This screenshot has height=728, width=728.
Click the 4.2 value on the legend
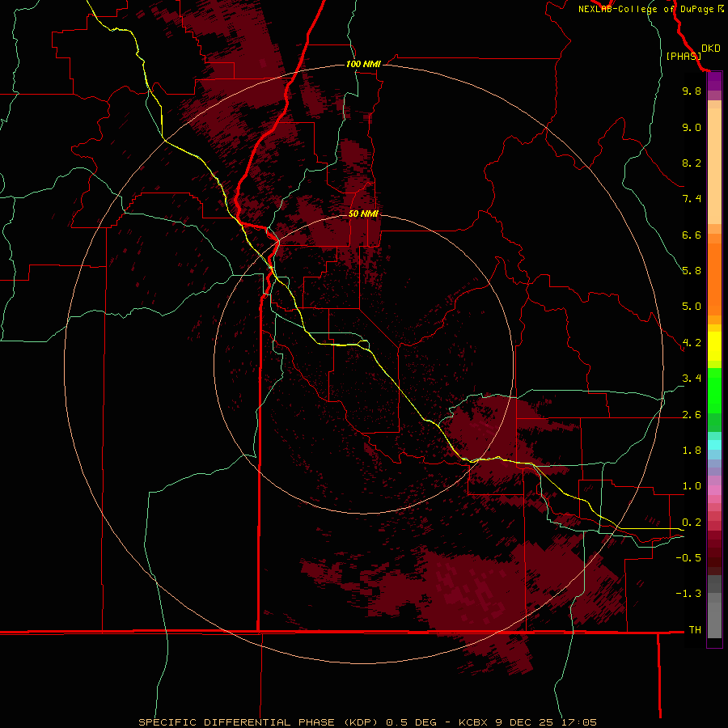[x=692, y=343]
